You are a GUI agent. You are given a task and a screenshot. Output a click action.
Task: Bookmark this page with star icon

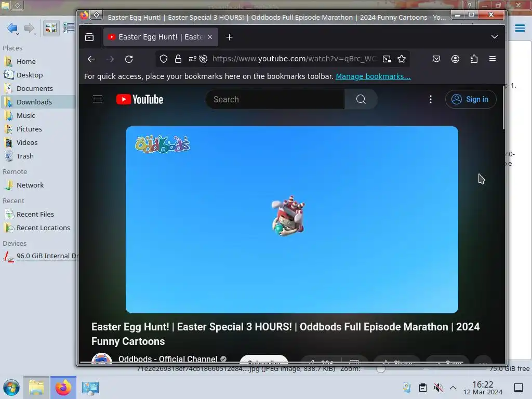tap(402, 59)
